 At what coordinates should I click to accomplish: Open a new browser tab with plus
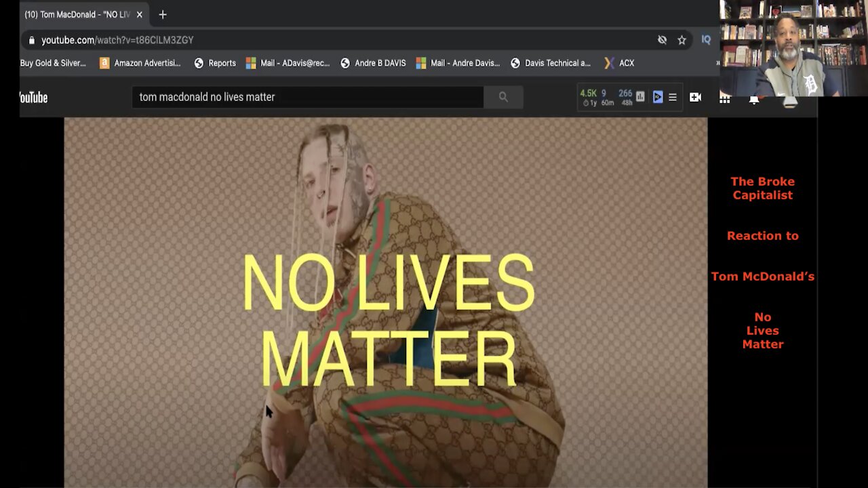[162, 14]
